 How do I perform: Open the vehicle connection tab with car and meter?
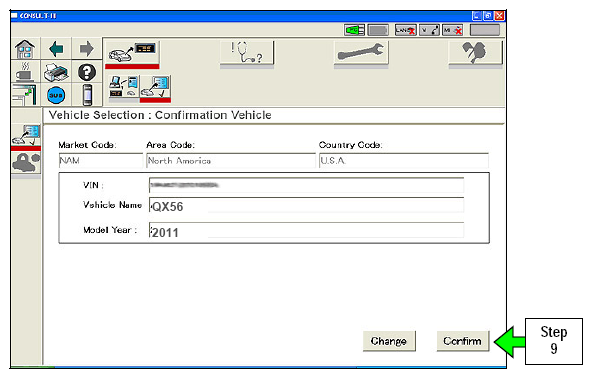[132, 54]
